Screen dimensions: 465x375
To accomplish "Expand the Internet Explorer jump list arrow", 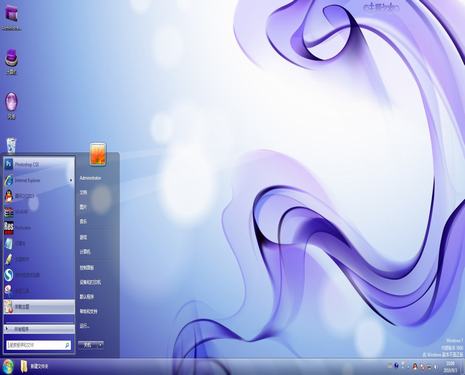I will click(71, 180).
